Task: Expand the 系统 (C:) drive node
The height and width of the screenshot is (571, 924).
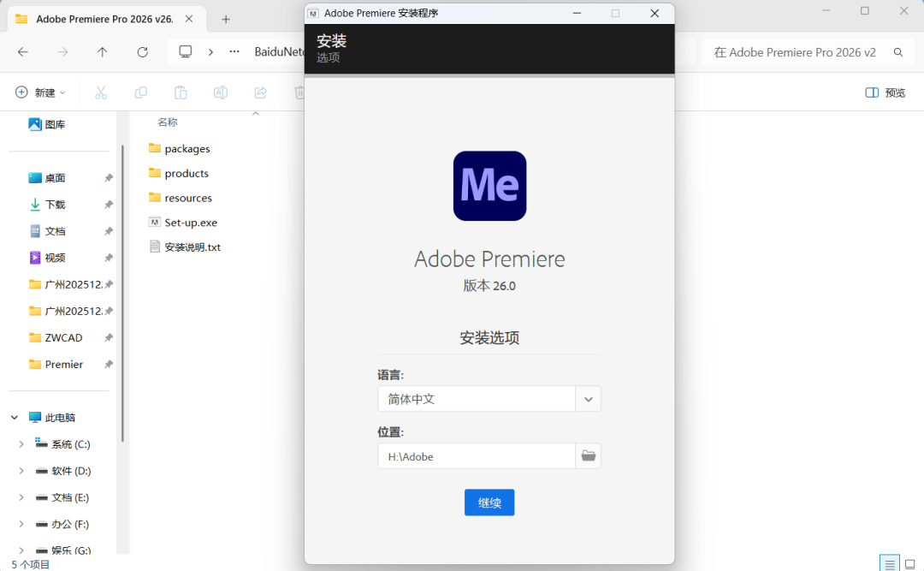Action: click(x=21, y=444)
